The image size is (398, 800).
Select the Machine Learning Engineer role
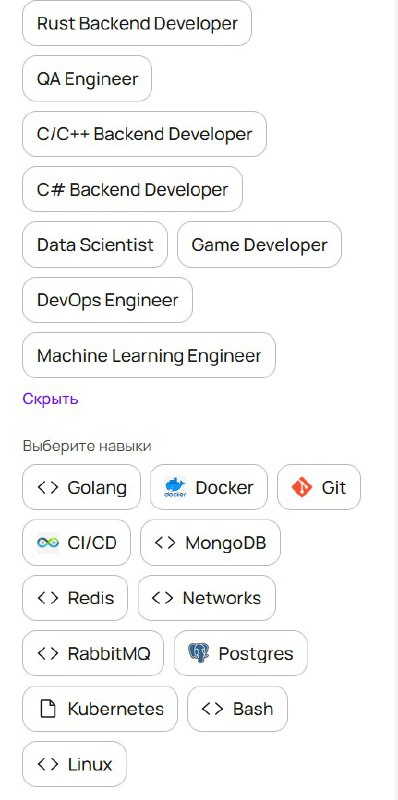149,355
